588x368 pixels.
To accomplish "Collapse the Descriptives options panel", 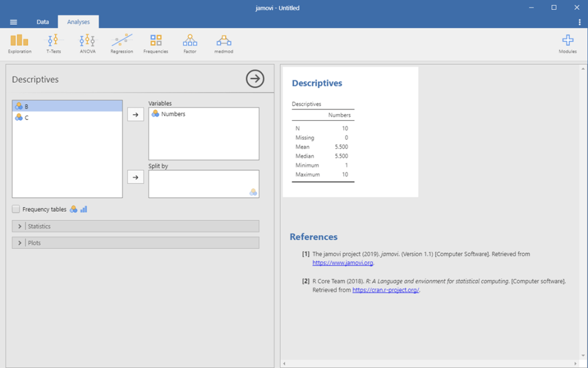I will point(255,78).
